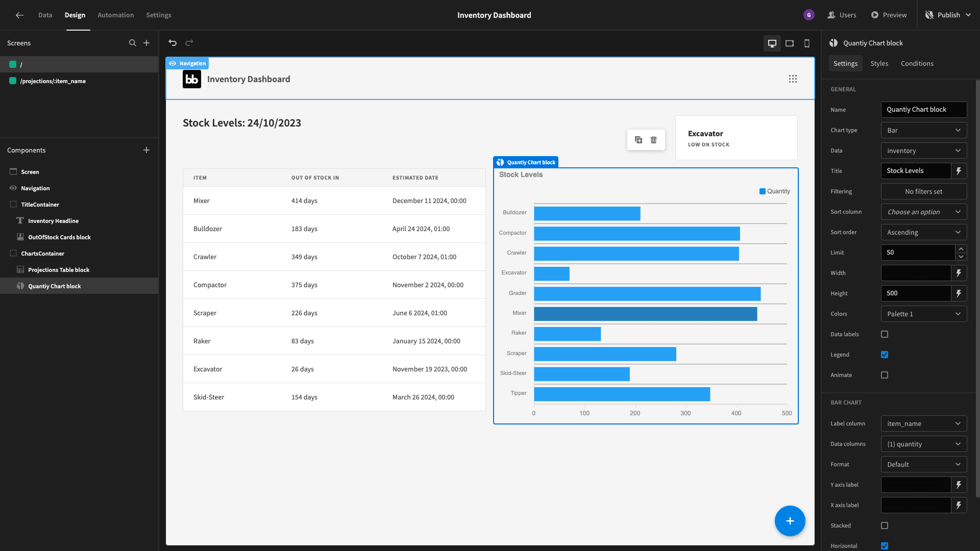
Task: Switch to the Data tab
Action: point(45,15)
